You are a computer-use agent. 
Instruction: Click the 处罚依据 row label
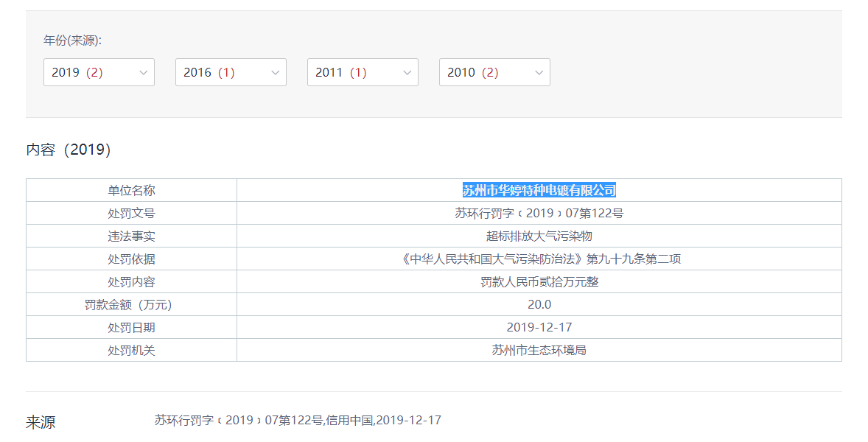click(131, 259)
